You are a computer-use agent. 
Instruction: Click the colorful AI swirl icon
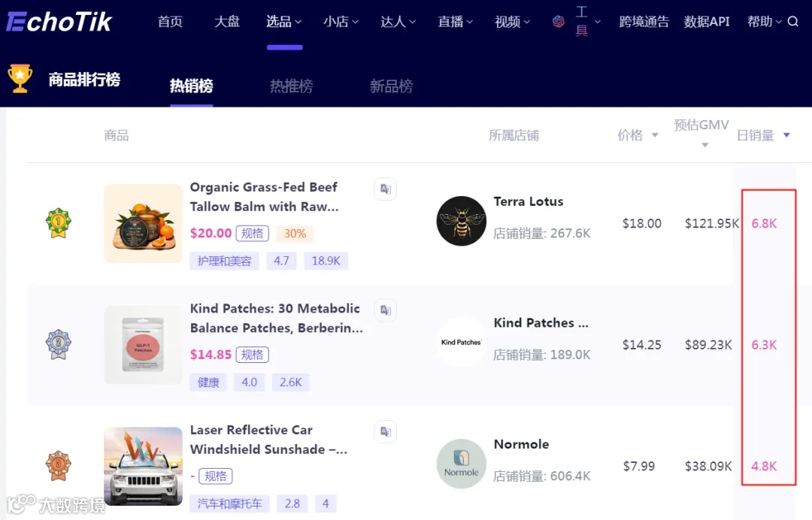tap(558, 22)
